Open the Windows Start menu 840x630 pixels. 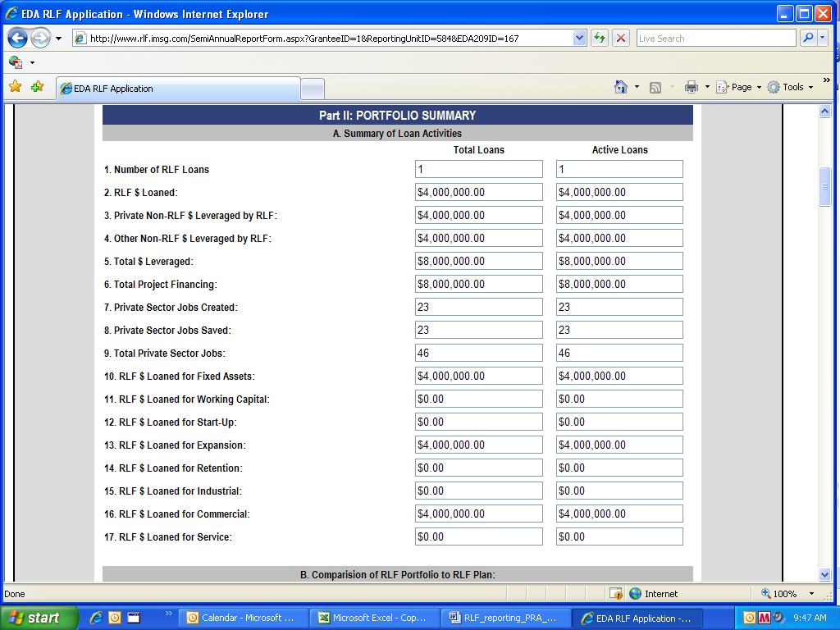(x=39, y=618)
